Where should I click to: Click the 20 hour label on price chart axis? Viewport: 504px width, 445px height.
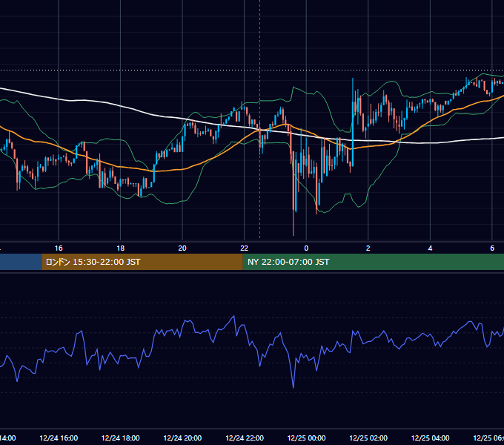pos(182,248)
